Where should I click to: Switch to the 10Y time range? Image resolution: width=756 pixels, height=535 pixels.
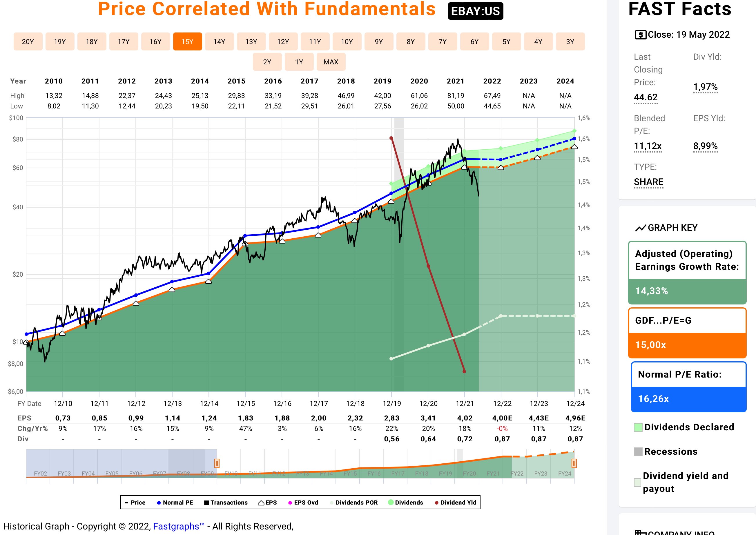(347, 41)
